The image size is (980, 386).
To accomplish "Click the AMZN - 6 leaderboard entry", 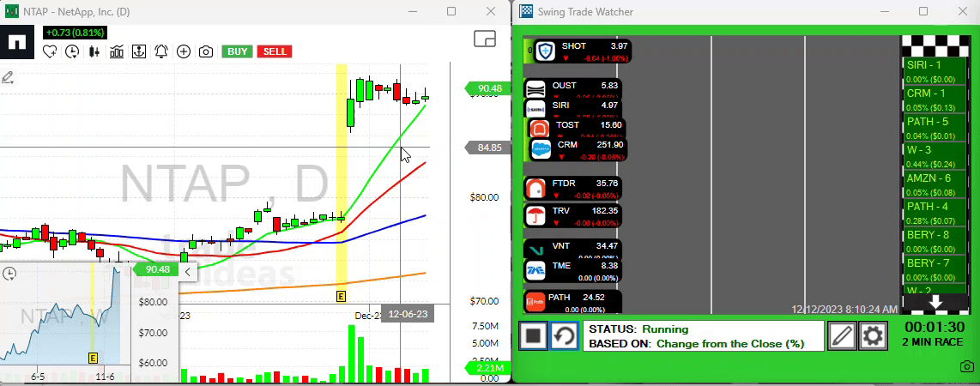I will coord(935,184).
